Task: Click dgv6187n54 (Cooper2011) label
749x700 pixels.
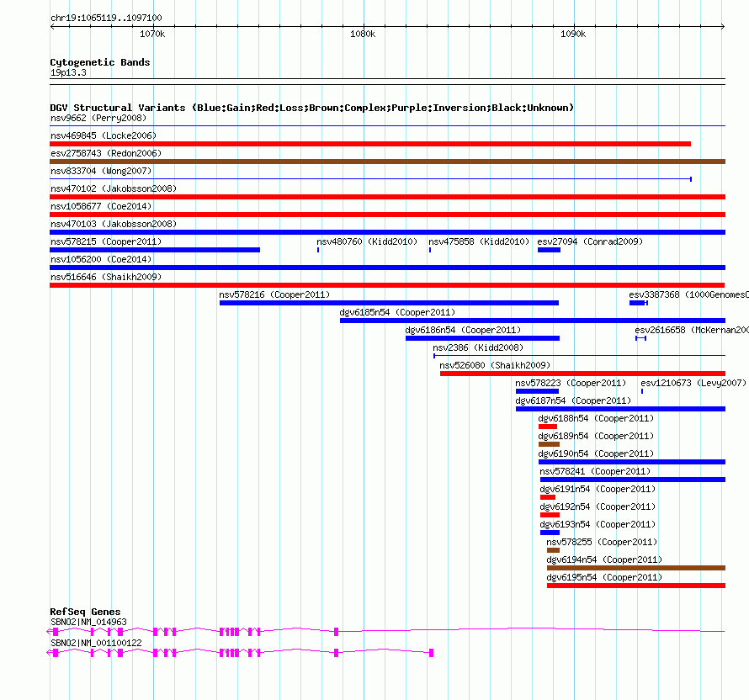Action: point(573,400)
